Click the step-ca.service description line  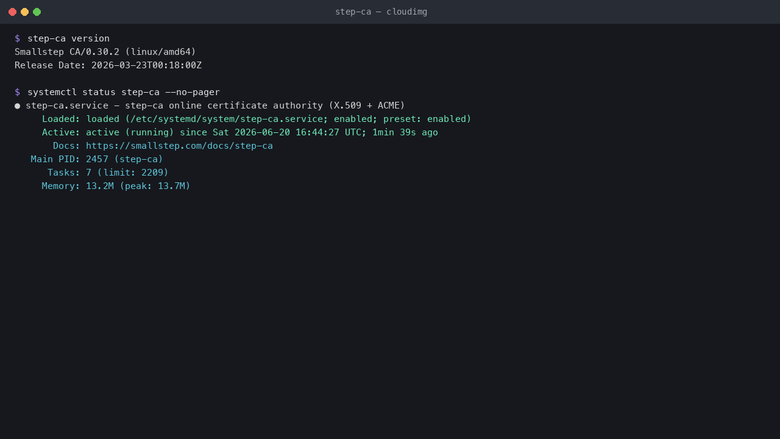pos(215,105)
